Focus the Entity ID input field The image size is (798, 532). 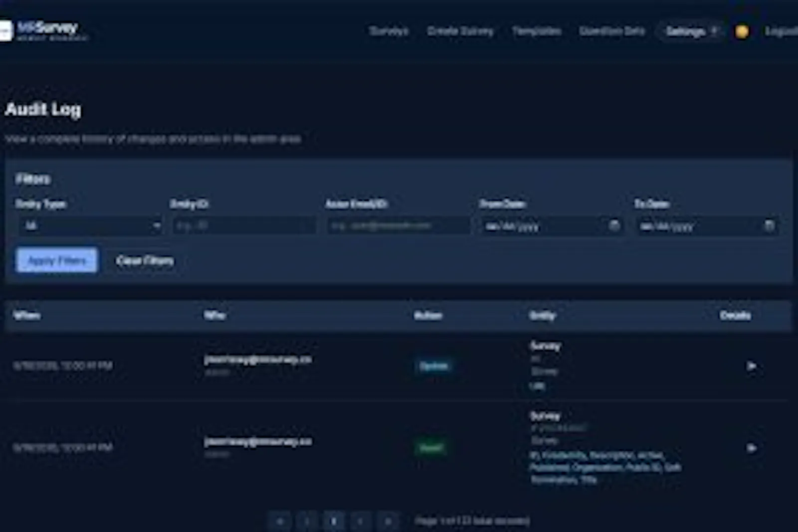coord(244,226)
